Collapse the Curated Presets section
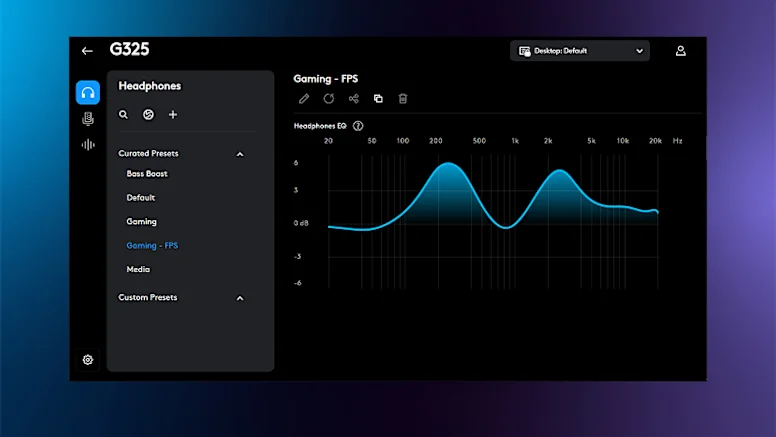The width and height of the screenshot is (776, 437). click(x=240, y=154)
